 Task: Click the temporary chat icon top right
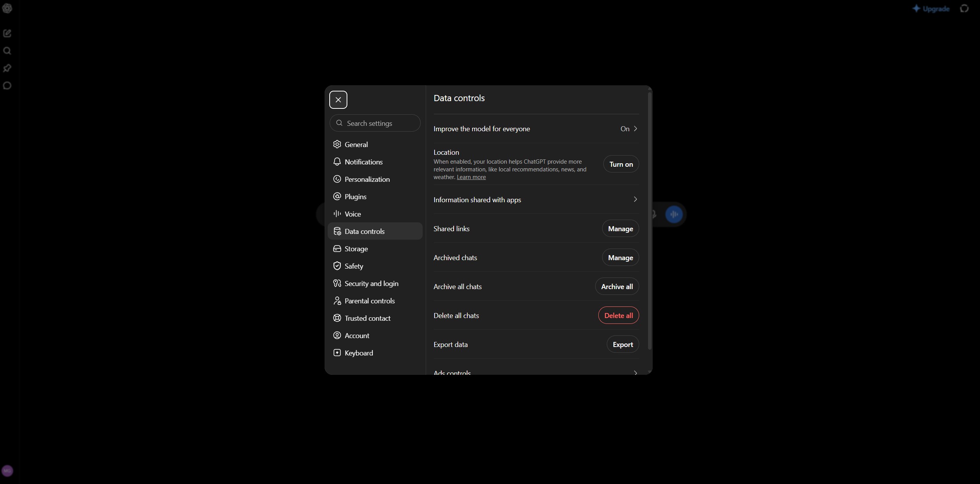[964, 8]
